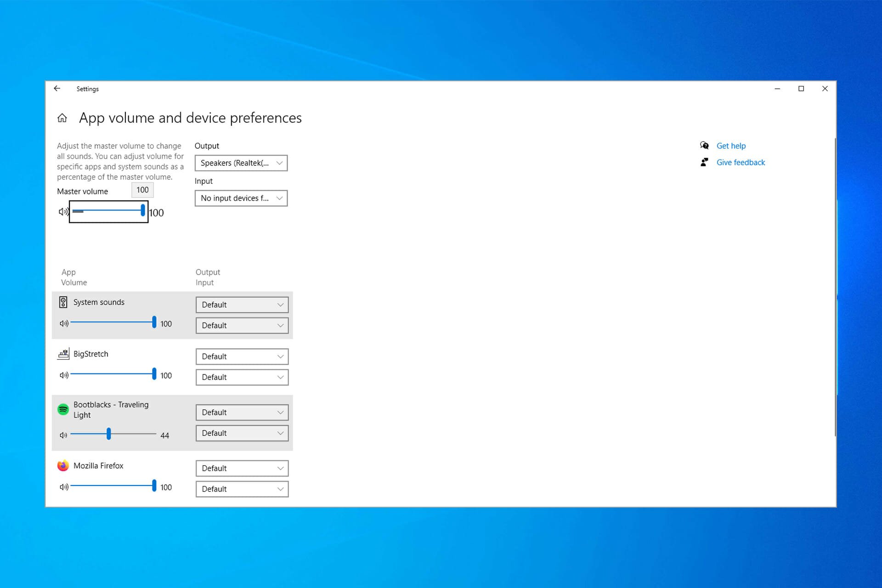Click the Mozilla Firefox volume slider
This screenshot has width=882, height=588.
click(113, 486)
